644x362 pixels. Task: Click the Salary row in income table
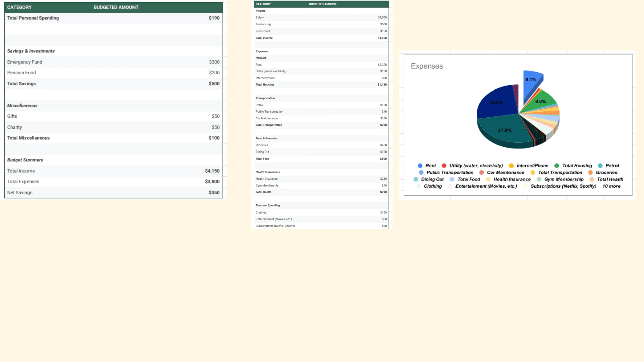pos(260,18)
